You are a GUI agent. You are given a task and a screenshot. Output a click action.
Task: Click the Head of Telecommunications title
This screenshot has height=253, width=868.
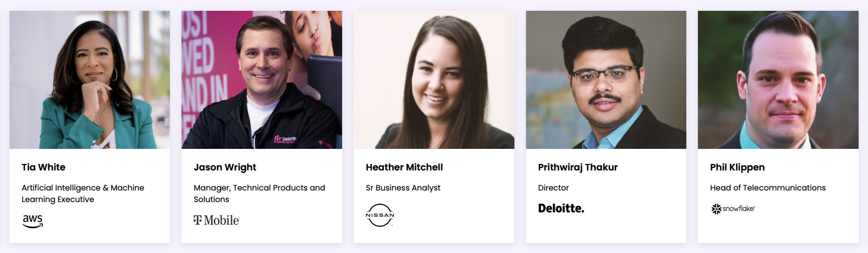tap(768, 188)
